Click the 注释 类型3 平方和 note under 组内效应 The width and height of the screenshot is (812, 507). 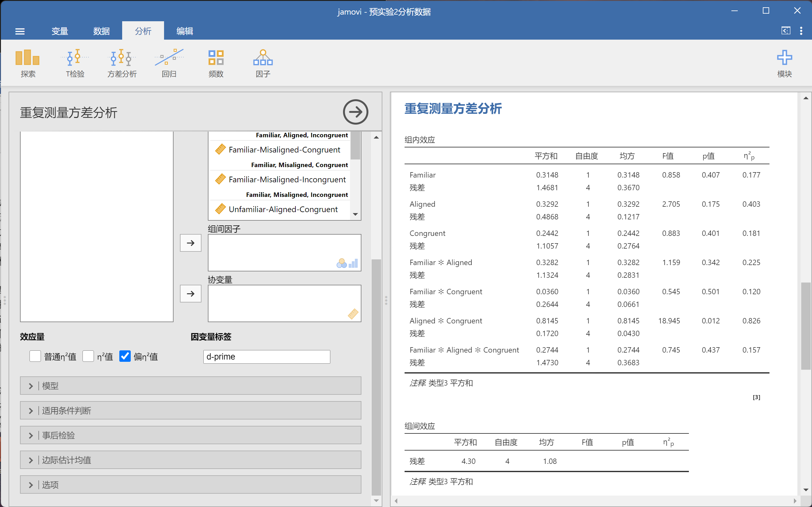[x=441, y=383]
